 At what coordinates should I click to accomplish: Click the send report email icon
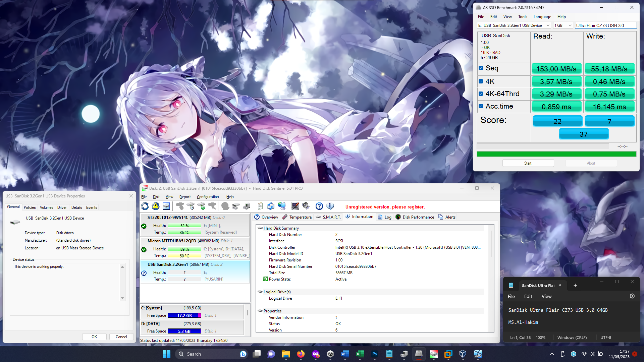pos(271,206)
